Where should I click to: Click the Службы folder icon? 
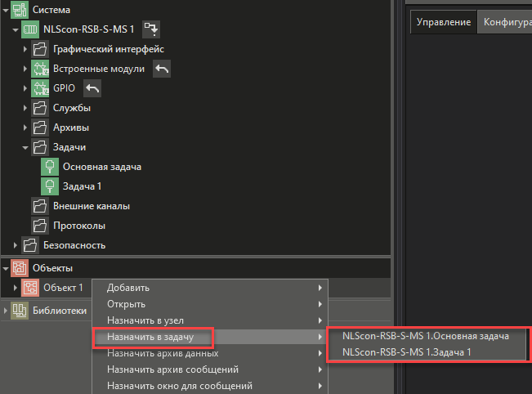click(40, 108)
